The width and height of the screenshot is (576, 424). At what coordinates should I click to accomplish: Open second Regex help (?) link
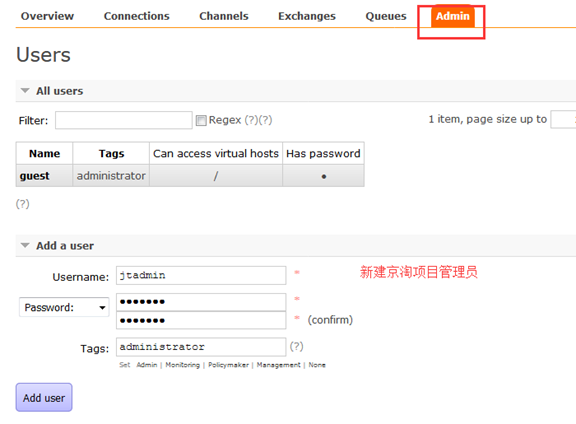click(x=265, y=120)
